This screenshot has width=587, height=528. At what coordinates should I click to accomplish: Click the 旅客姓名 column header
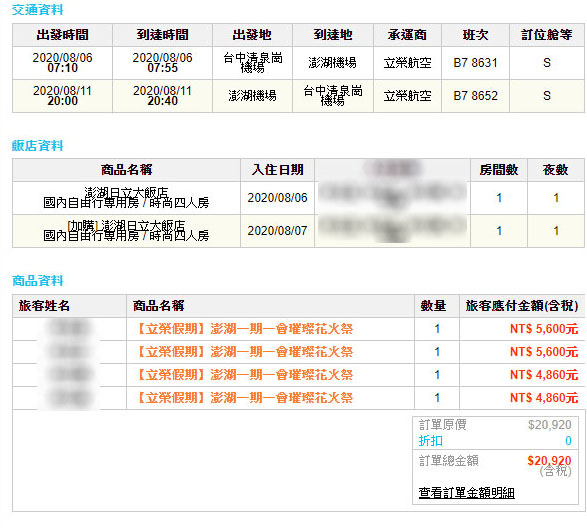coord(44,306)
